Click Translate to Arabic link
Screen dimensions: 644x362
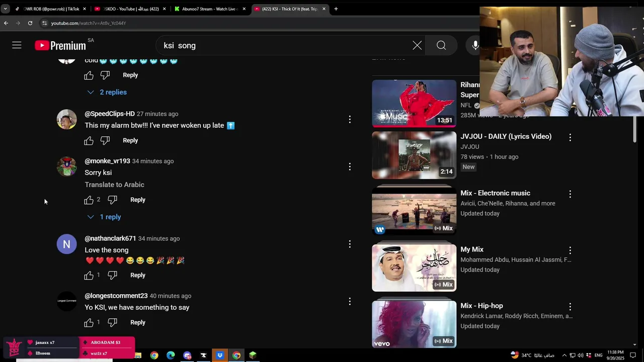click(x=114, y=185)
